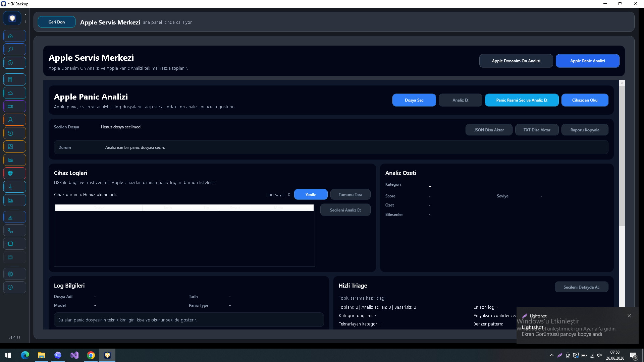Click the Raporu Kopyala button

pyautogui.click(x=585, y=130)
